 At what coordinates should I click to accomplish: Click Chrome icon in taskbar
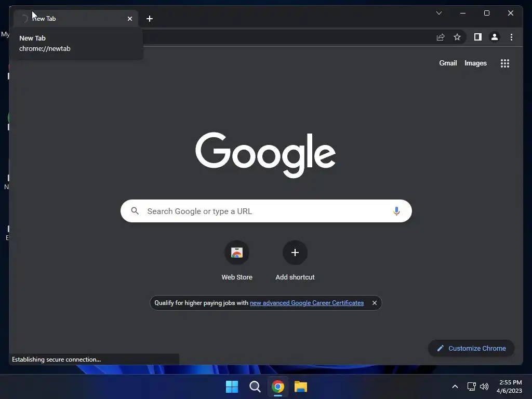[x=277, y=387]
